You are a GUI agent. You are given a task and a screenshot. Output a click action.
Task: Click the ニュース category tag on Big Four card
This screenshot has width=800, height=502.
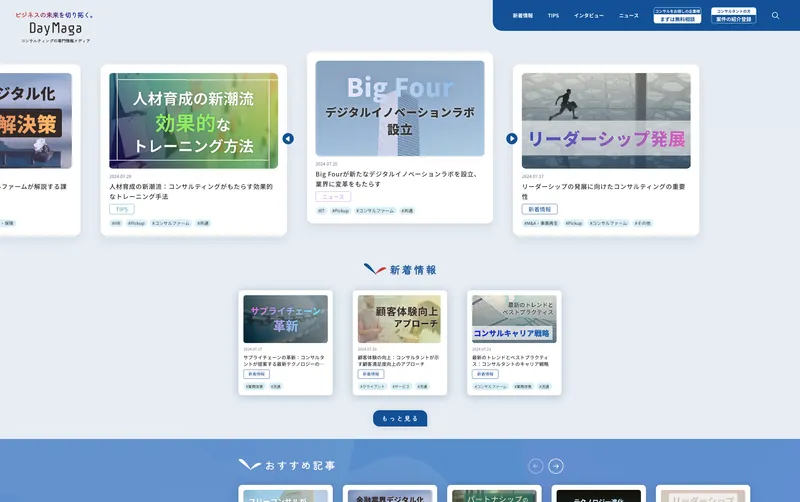(x=333, y=197)
